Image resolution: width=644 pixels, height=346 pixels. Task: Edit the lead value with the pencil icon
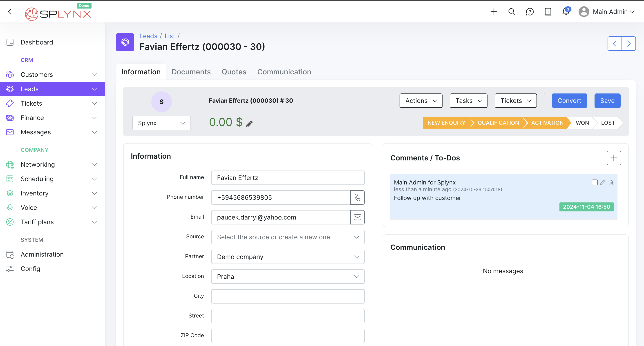click(249, 123)
